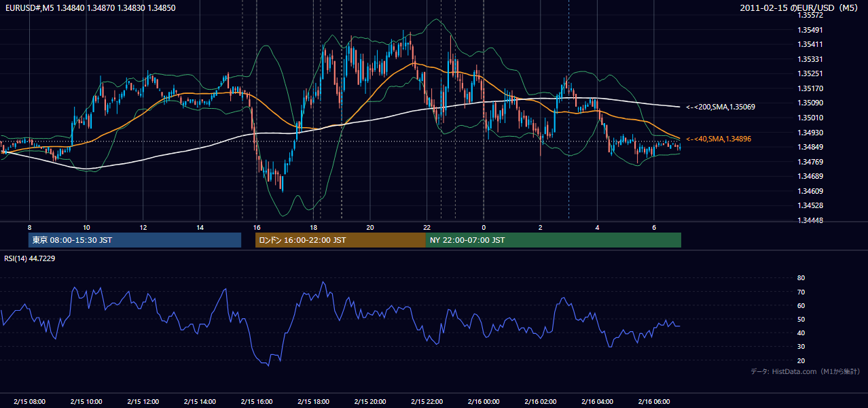The image size is (868, 408).
Task: Click price level 1.35090 on the axis
Action: 810,103
